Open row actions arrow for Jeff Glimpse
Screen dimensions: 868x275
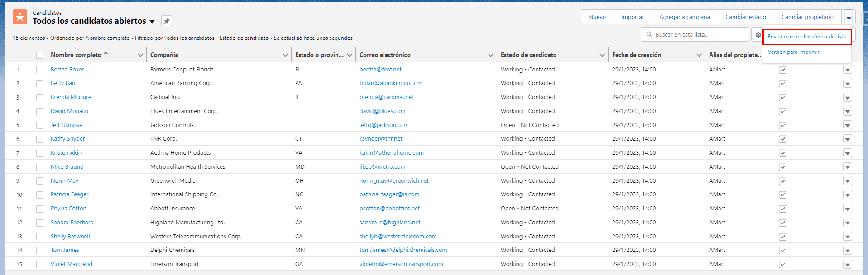(847, 125)
